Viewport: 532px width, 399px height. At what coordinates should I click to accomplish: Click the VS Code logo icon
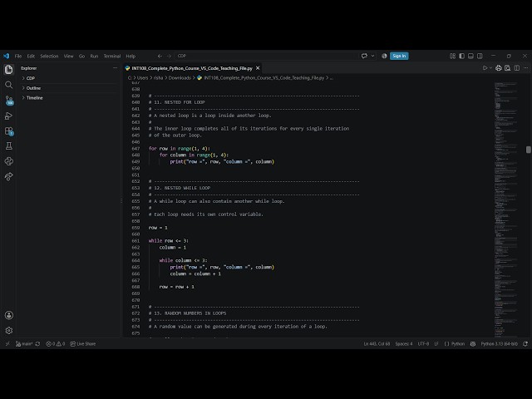pyautogui.click(x=6, y=56)
